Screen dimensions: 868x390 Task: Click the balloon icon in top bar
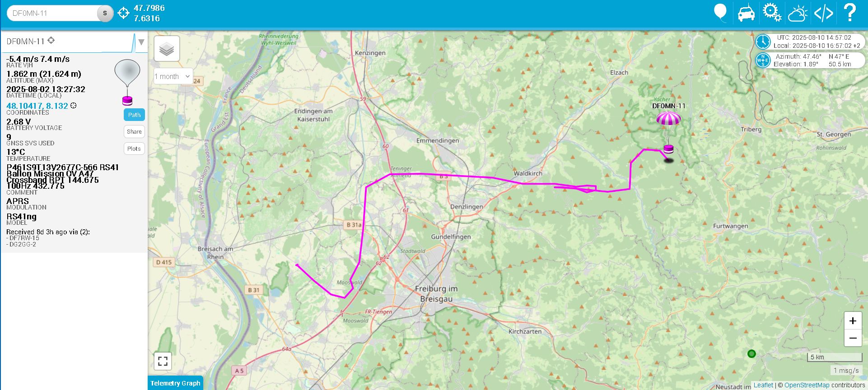tap(720, 12)
